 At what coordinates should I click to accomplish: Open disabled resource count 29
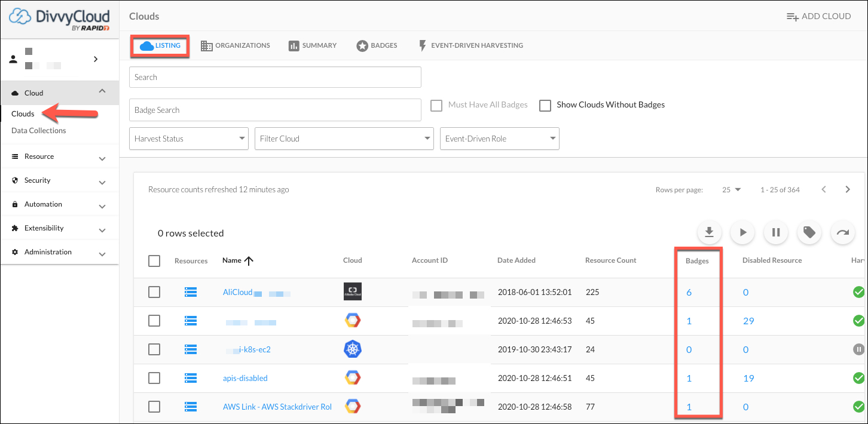click(x=748, y=321)
